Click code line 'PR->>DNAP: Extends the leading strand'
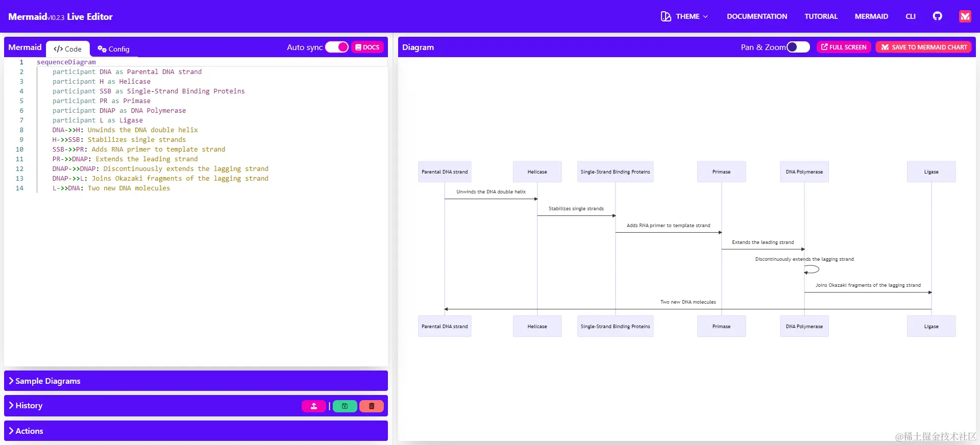 click(125, 159)
